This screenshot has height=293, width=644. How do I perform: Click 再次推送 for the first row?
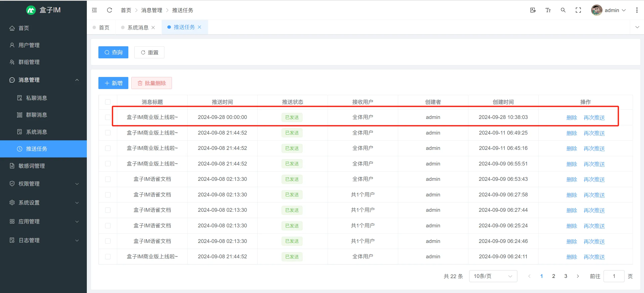click(x=594, y=117)
